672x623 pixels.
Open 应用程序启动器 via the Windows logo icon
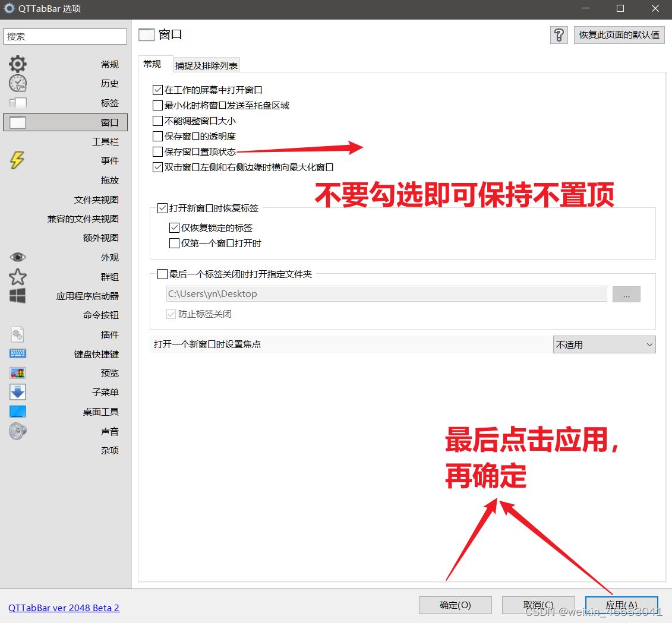[17, 296]
